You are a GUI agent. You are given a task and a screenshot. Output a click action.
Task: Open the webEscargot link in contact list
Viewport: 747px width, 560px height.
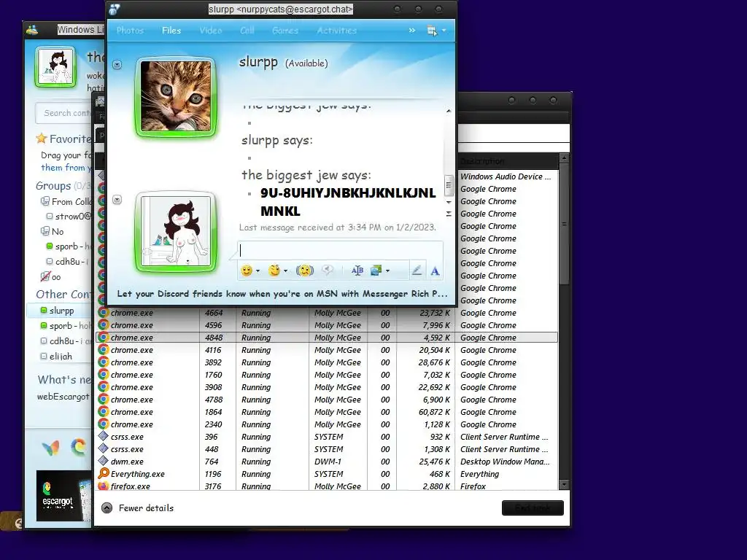pyautogui.click(x=63, y=396)
